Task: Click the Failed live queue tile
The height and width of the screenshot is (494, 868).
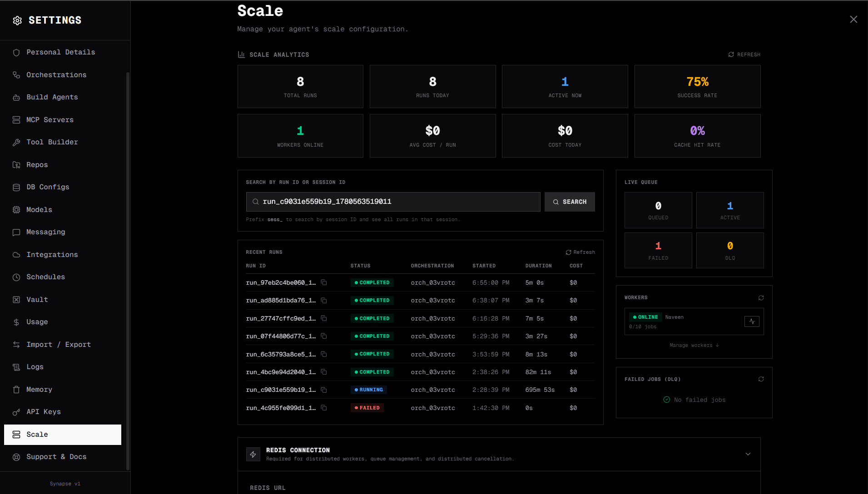Action: click(x=658, y=251)
